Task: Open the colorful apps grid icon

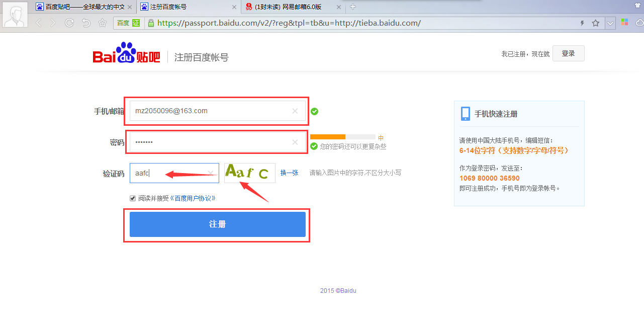Action: [x=625, y=22]
